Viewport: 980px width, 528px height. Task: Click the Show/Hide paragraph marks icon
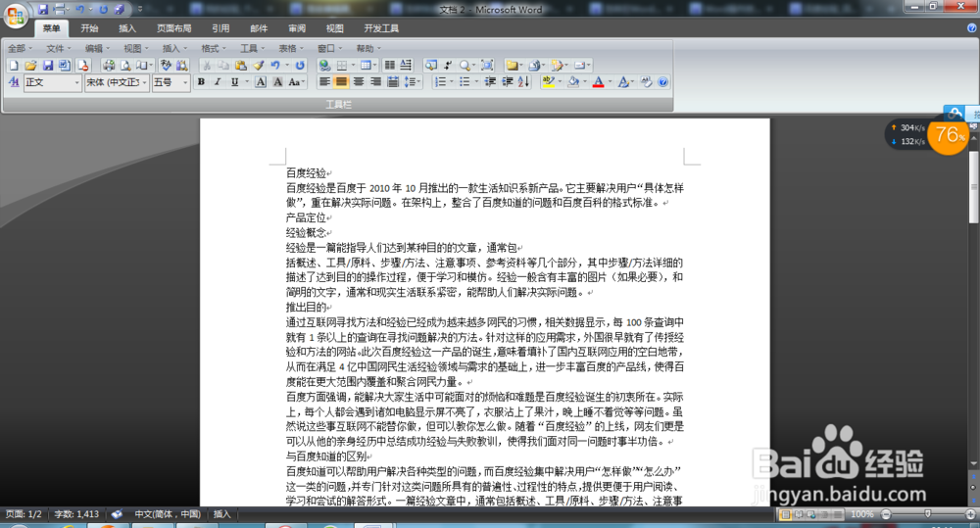click(x=449, y=66)
